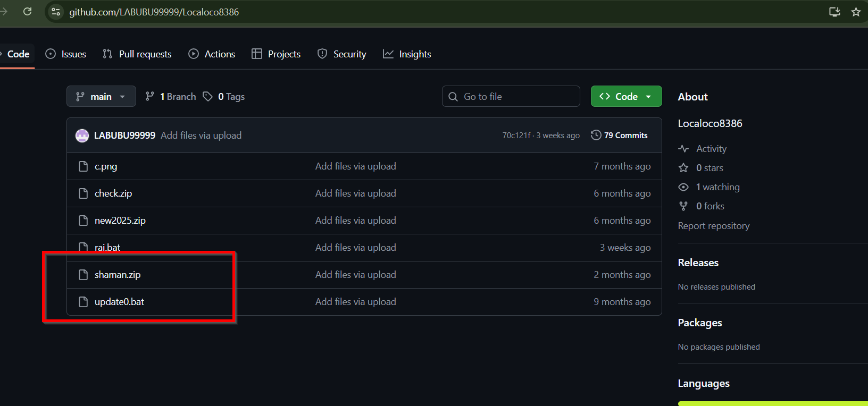The image size is (868, 406).
Task: Click the install app icon in address bar
Action: pyautogui.click(x=834, y=12)
